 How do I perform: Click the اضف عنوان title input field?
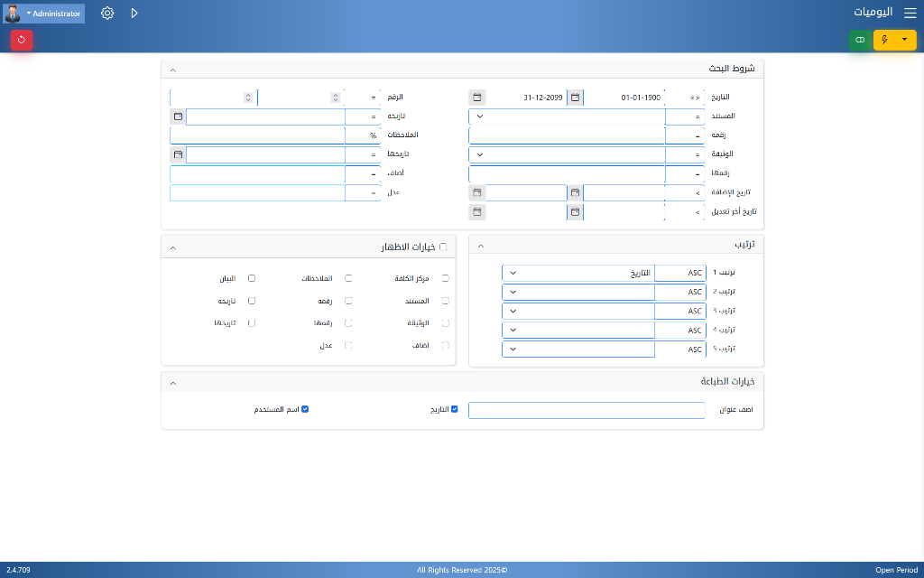[x=587, y=410]
